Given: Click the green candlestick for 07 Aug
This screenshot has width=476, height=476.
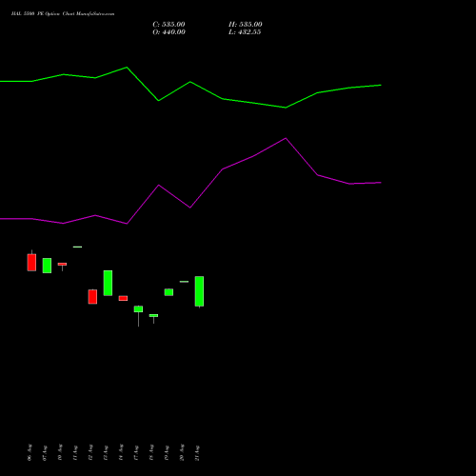Looking at the screenshot, I should [47, 266].
